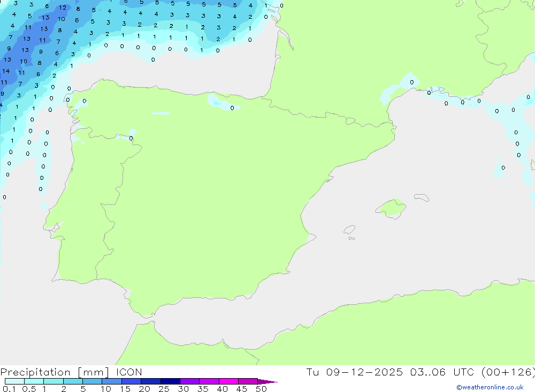This screenshot has width=535, height=392.
Task: Click the 35–40 mm magenta legend swatch
Action: pos(209,381)
